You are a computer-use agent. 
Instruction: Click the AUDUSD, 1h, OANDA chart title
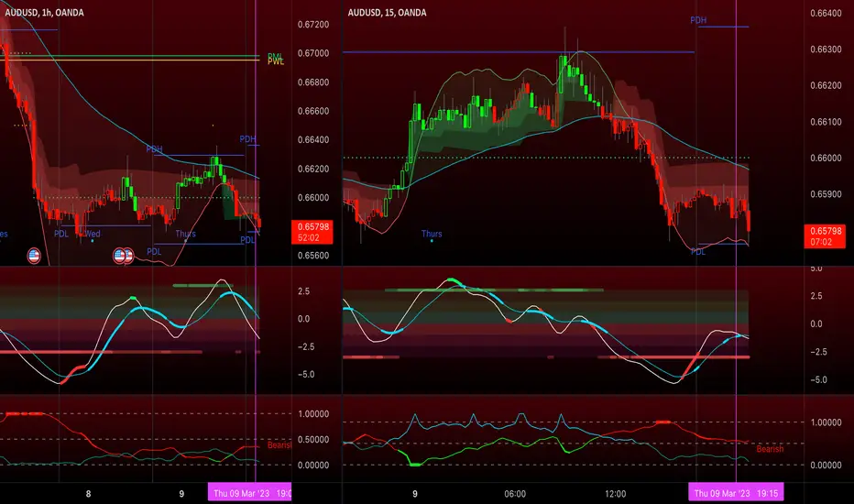click(x=44, y=13)
